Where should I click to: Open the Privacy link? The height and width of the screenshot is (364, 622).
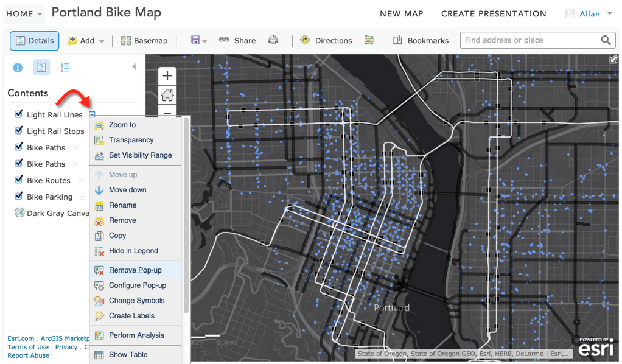66,347
